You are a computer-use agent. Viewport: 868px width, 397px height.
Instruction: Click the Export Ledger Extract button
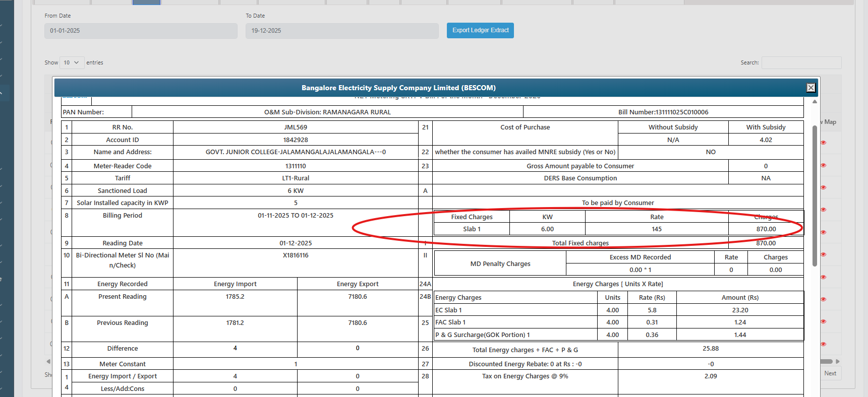pyautogui.click(x=480, y=30)
